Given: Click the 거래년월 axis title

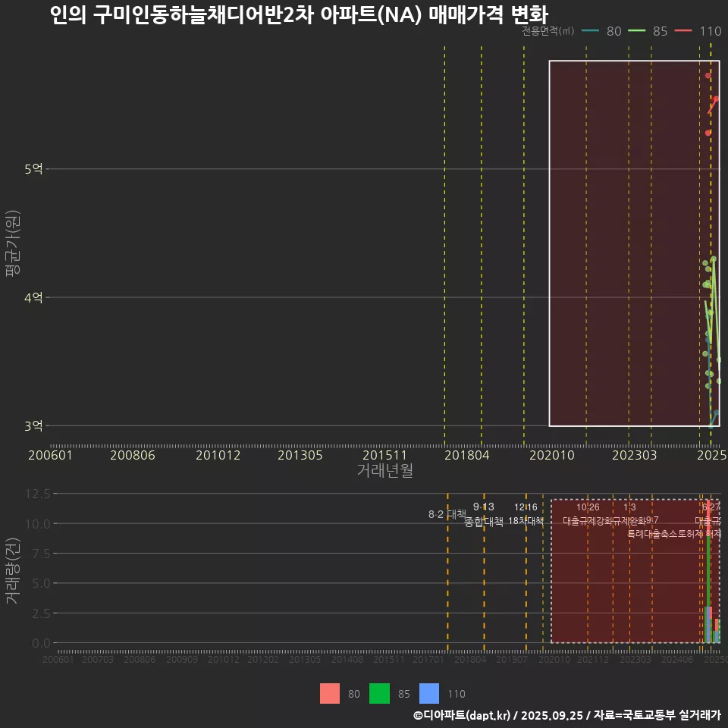Looking at the screenshot, I should 385,470.
